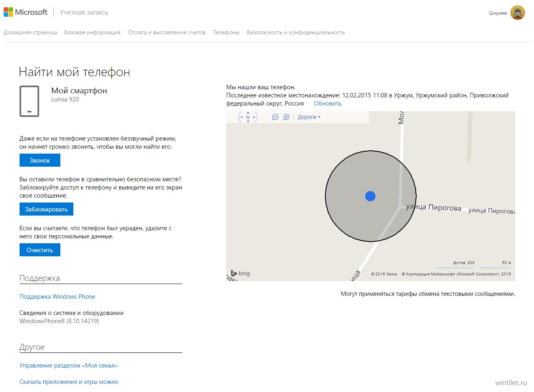Zoom in the map with plus icon
Image resolution: width=534 pixels, height=392 pixels.
286,117
